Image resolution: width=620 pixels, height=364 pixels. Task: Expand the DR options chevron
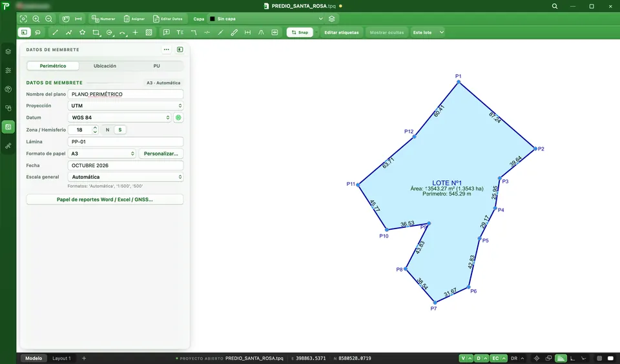pos(522,358)
